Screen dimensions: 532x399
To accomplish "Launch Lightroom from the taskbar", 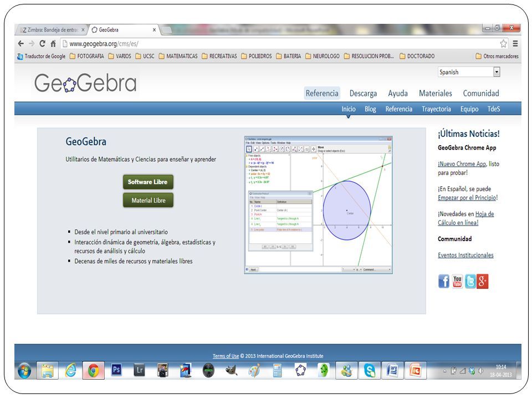I will point(140,370).
